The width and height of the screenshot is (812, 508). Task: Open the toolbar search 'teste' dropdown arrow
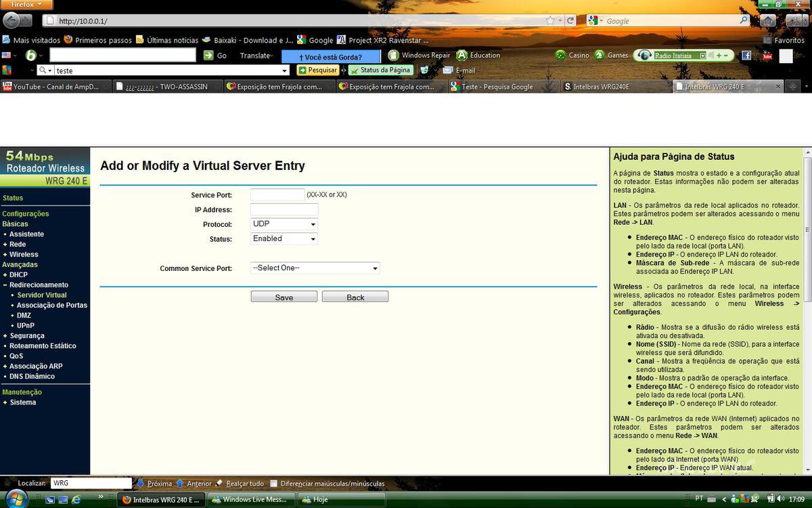[x=284, y=70]
